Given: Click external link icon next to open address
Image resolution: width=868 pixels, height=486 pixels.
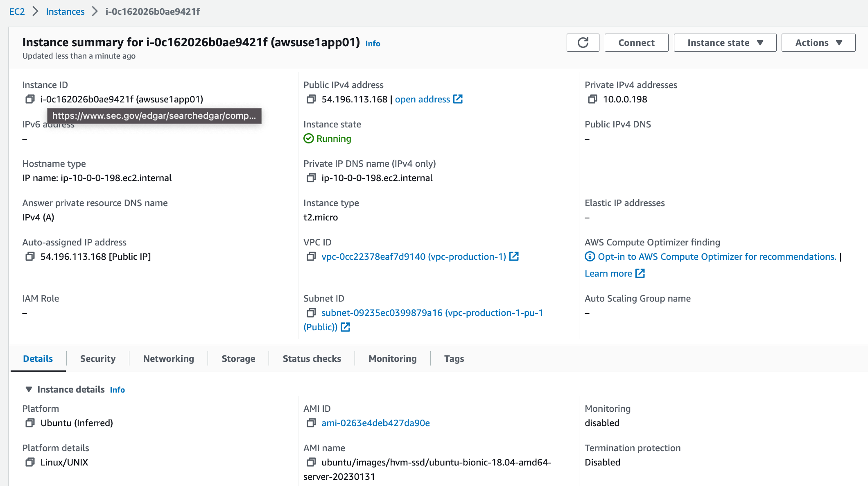Looking at the screenshot, I should 458,99.
